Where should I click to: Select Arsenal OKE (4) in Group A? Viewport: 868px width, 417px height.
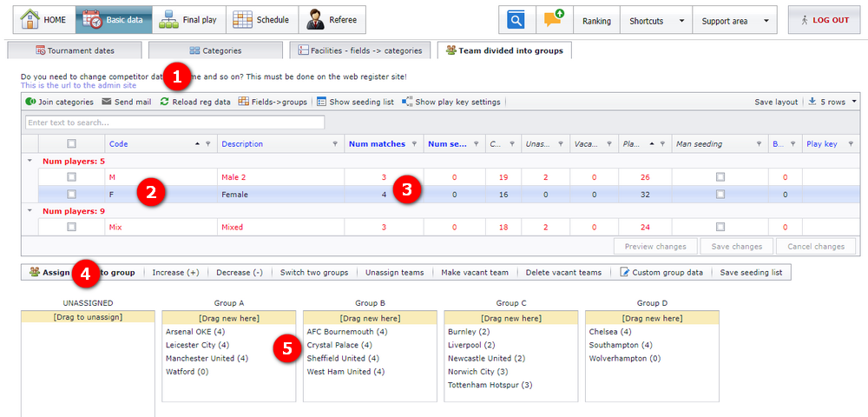[x=194, y=332]
